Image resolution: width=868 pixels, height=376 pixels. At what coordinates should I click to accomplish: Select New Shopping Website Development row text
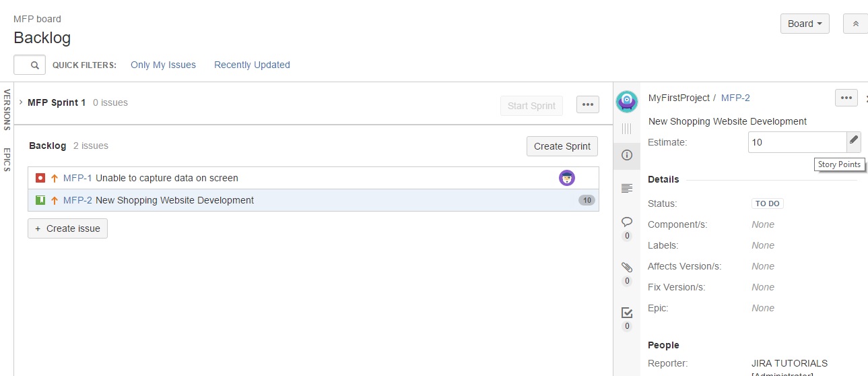tap(174, 200)
